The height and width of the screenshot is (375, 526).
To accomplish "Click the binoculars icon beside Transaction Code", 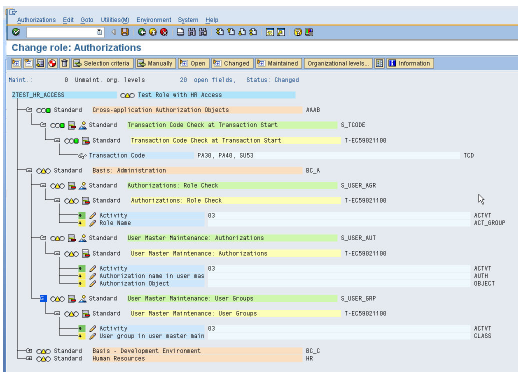I will pyautogui.click(x=82, y=156).
